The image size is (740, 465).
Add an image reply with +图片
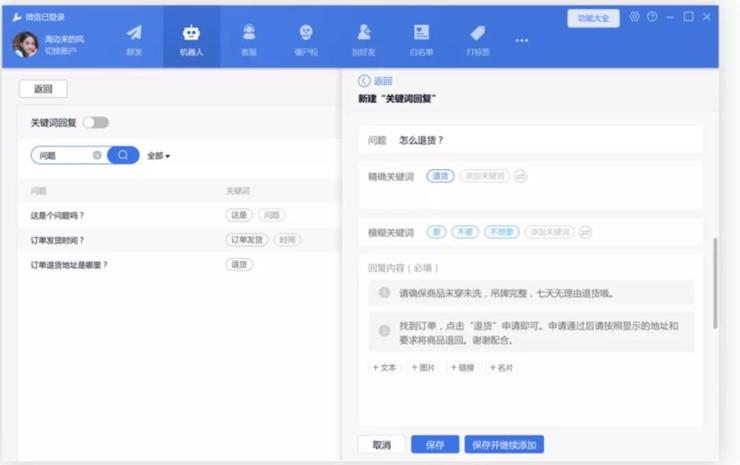[423, 367]
